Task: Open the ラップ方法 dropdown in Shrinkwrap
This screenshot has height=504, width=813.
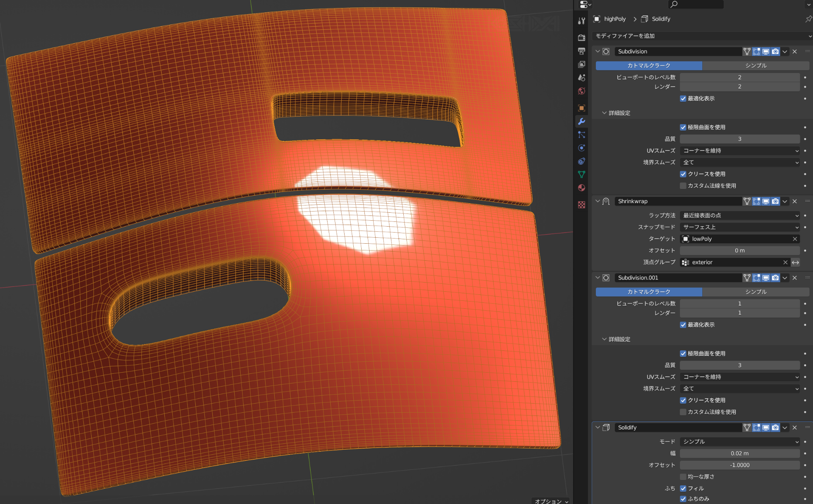Action: (740, 215)
